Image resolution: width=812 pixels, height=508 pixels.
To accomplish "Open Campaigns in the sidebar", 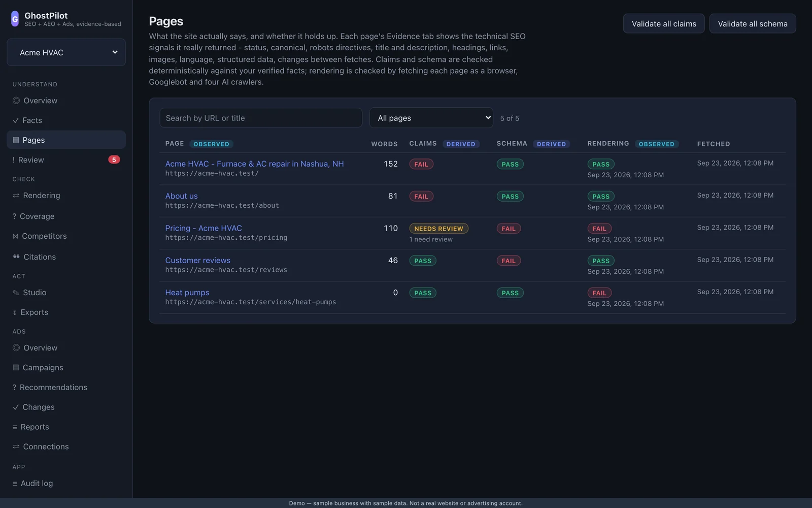I will [x=66, y=368].
